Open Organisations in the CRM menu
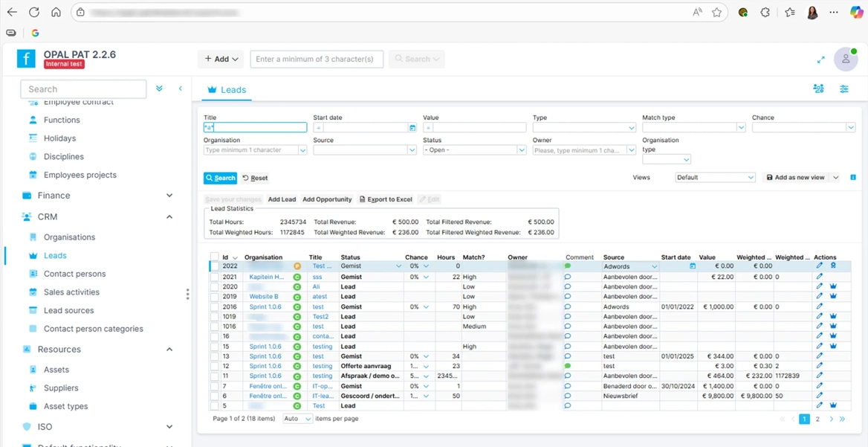The height and width of the screenshot is (447, 868). tap(69, 237)
